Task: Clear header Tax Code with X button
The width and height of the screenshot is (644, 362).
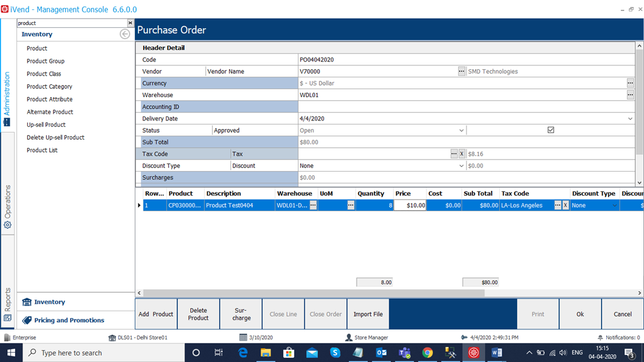Action: tap(462, 154)
